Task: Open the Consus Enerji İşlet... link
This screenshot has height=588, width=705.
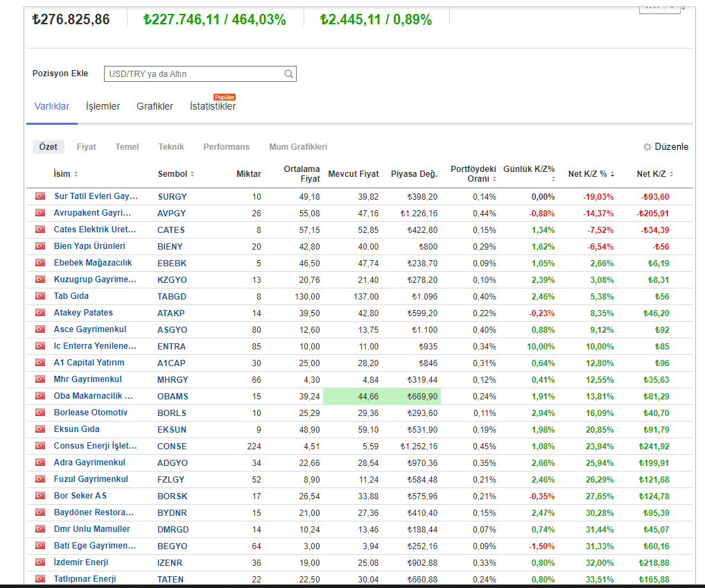Action: point(96,446)
